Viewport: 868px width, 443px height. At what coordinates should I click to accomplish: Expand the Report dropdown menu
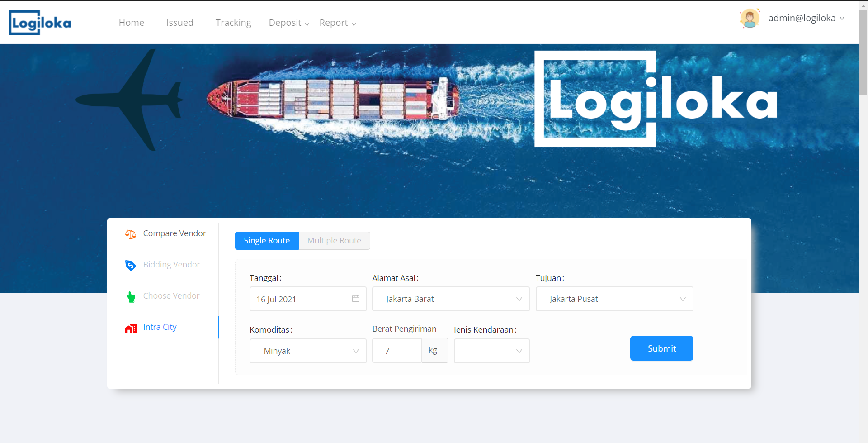pyautogui.click(x=338, y=23)
